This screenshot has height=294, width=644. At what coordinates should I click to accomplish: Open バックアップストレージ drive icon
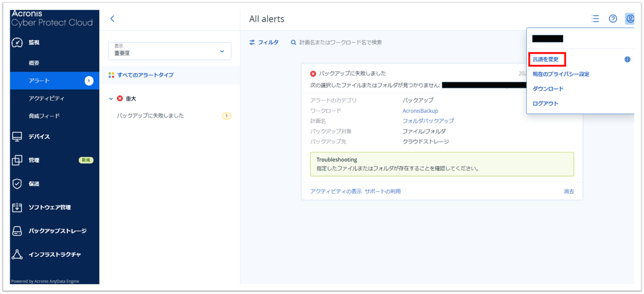point(17,231)
